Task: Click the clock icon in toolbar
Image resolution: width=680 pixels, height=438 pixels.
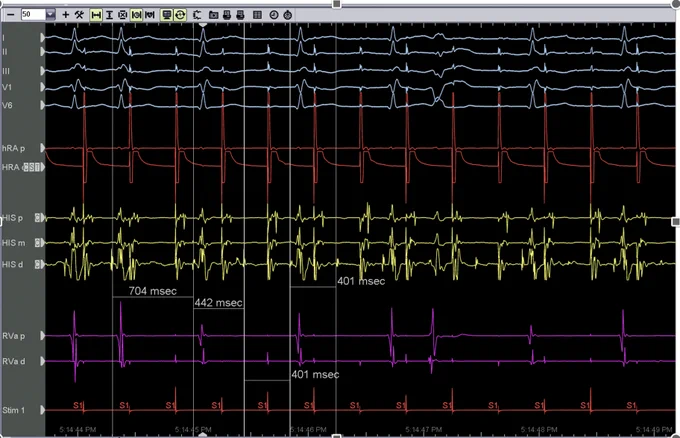Action: point(274,15)
